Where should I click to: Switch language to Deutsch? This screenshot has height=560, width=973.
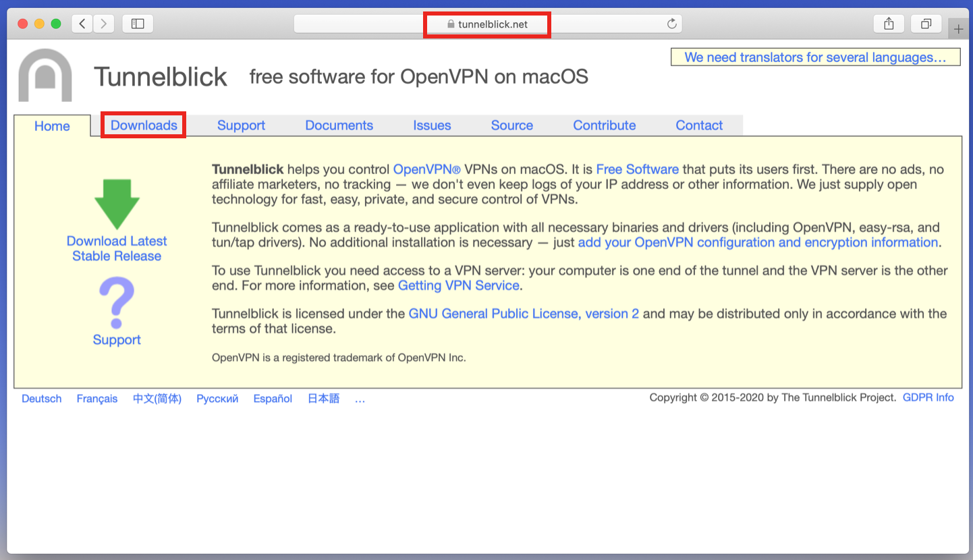42,399
